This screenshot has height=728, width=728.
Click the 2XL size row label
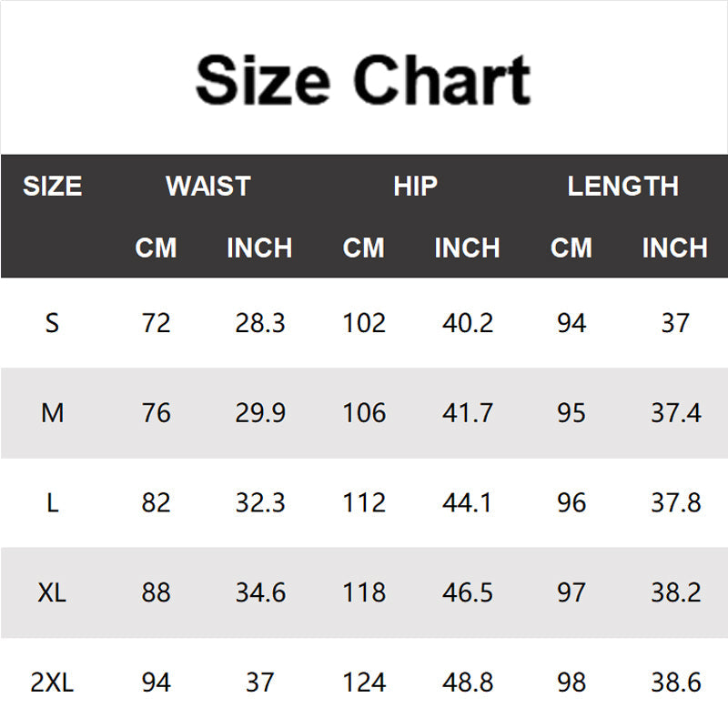tap(52, 682)
